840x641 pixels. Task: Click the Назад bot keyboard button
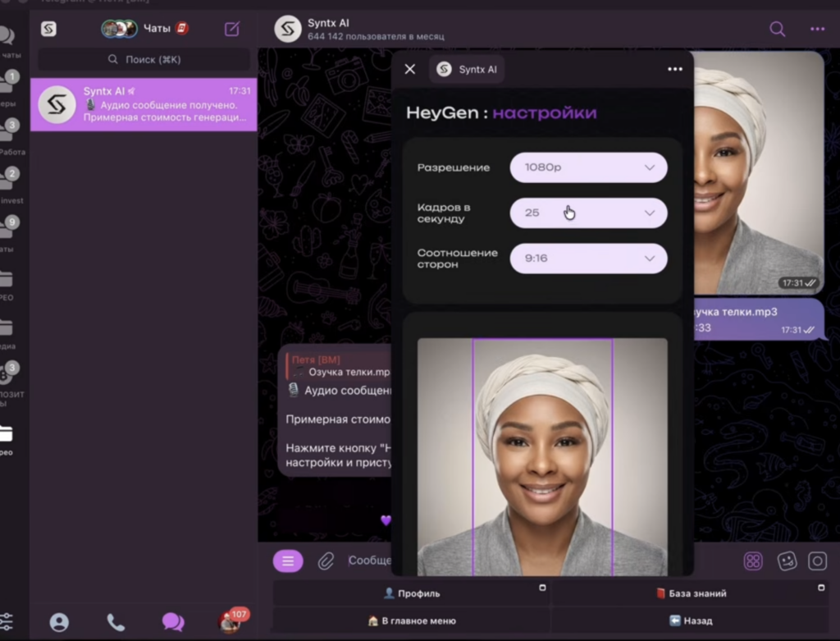pyautogui.click(x=690, y=620)
